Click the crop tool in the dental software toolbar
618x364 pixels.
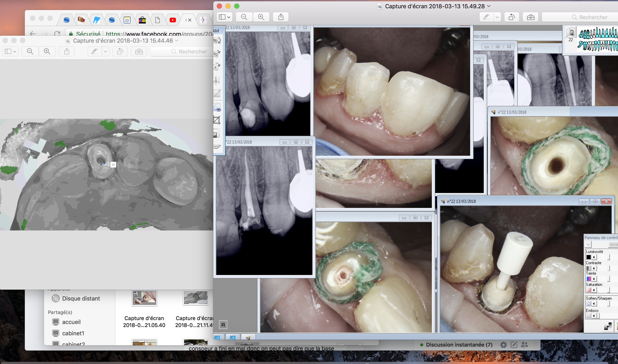(217, 120)
